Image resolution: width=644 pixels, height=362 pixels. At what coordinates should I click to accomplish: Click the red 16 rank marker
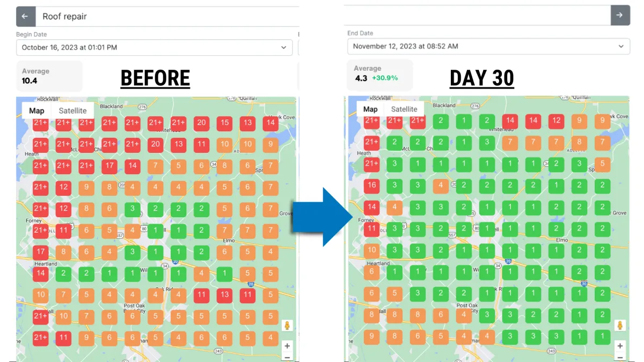click(x=371, y=186)
